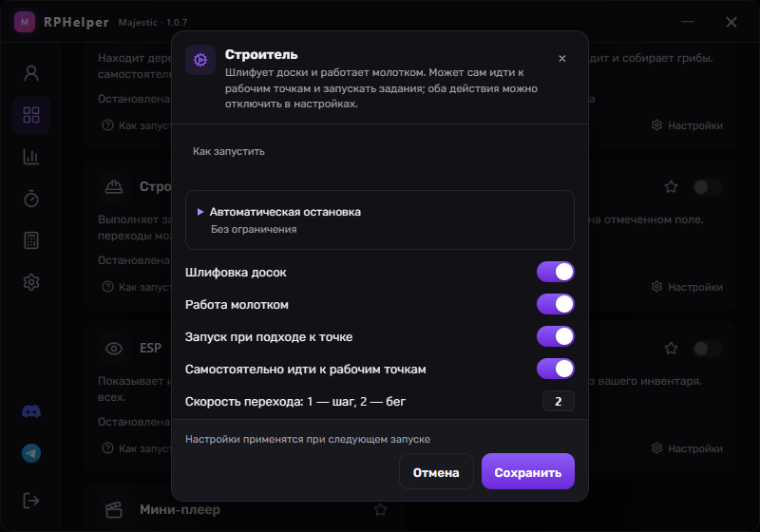Click Как запустить in the dialog
This screenshot has height=532, width=760.
point(229,151)
